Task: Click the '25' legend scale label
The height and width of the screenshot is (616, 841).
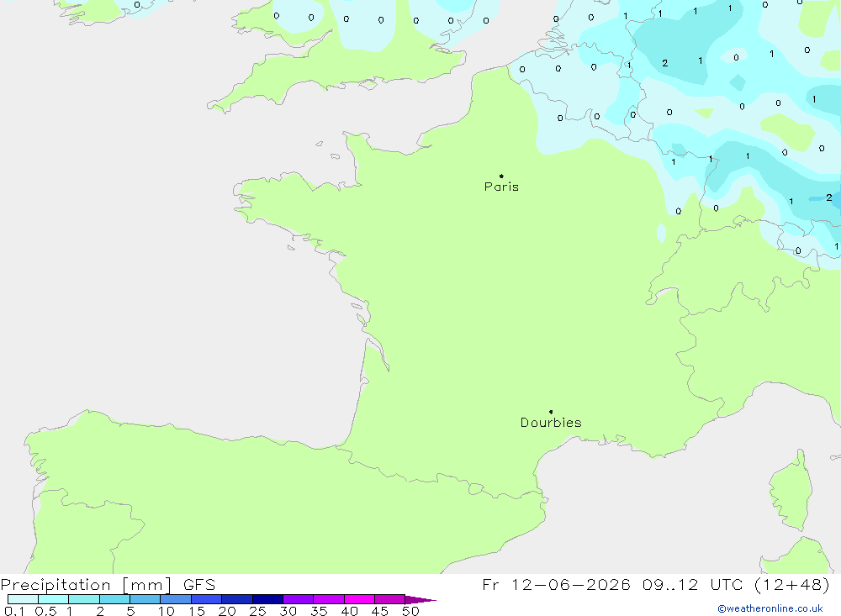Action: (258, 611)
